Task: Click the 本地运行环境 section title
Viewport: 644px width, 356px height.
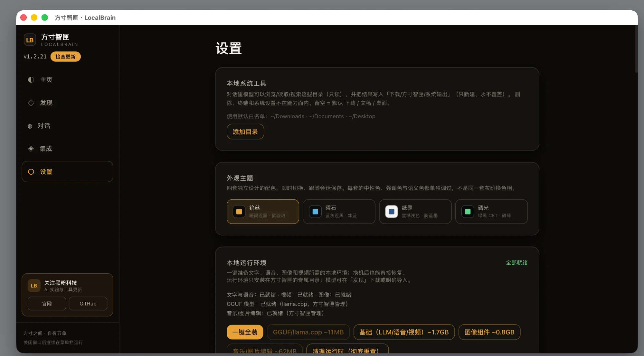Action: [246, 263]
